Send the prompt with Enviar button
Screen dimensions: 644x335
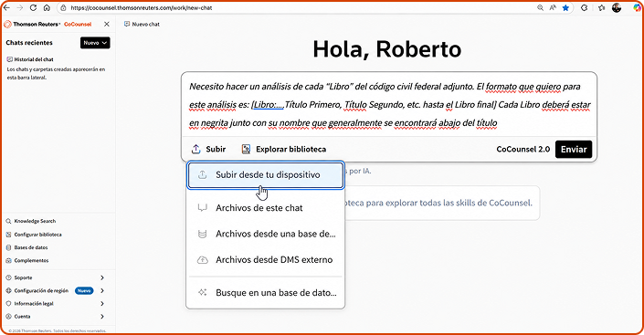(574, 150)
